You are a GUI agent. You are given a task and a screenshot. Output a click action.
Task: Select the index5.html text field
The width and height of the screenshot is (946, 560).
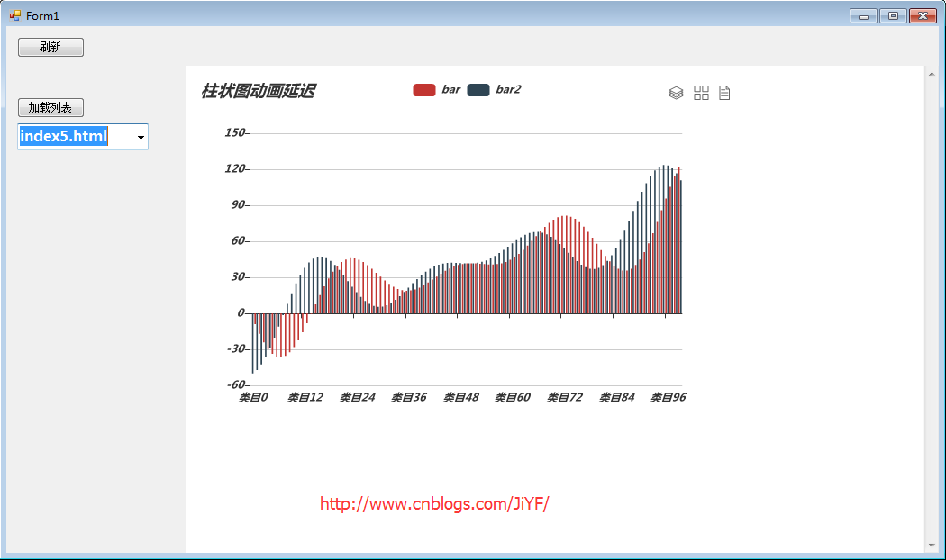tap(76, 137)
